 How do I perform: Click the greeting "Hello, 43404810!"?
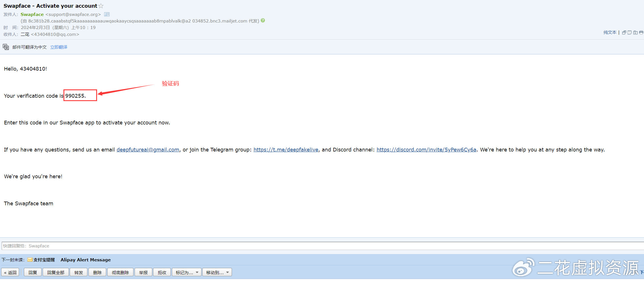[x=25, y=69]
